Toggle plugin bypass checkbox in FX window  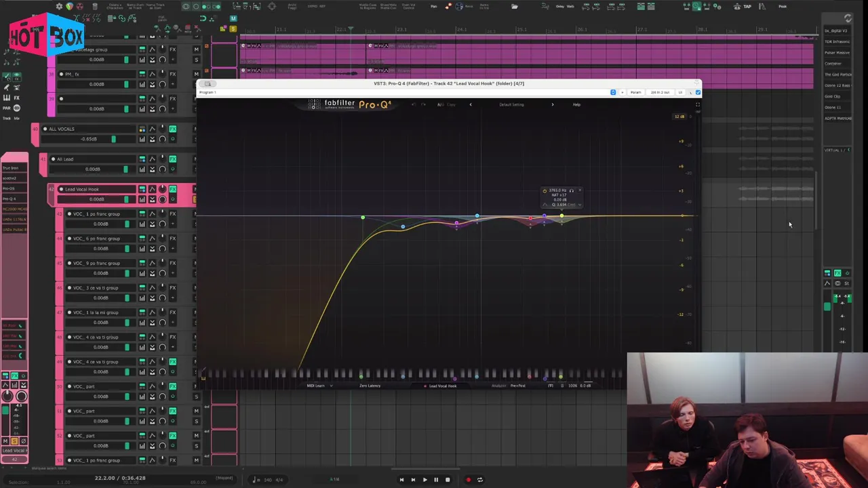tap(698, 92)
